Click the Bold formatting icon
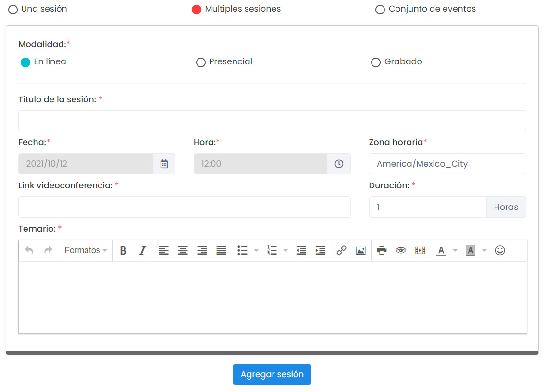Image resolution: width=545 pixels, height=392 pixels. pyautogui.click(x=124, y=250)
